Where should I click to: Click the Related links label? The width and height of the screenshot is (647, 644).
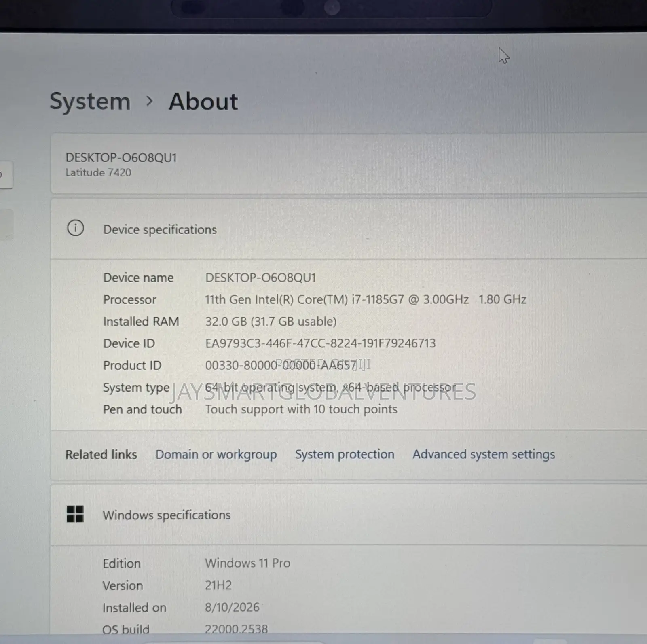click(x=101, y=455)
